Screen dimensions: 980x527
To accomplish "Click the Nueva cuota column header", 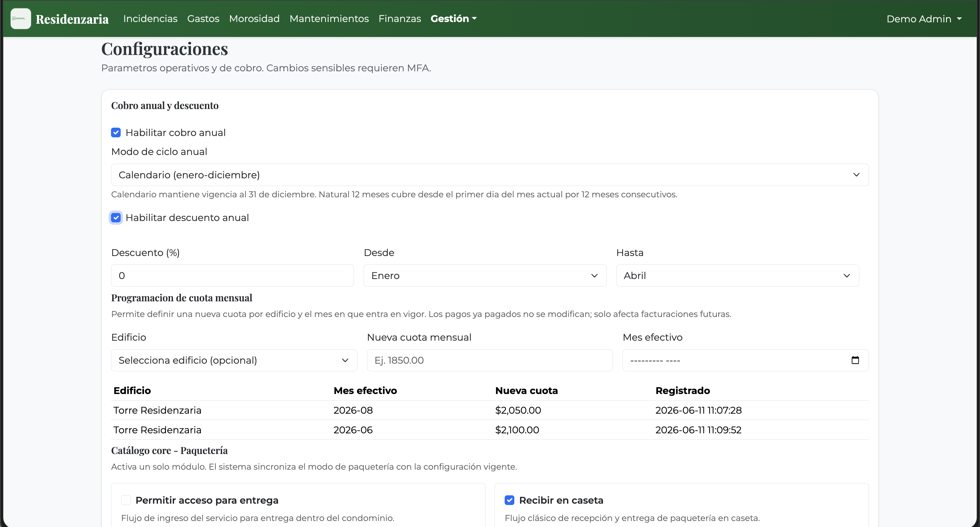I will tap(527, 391).
